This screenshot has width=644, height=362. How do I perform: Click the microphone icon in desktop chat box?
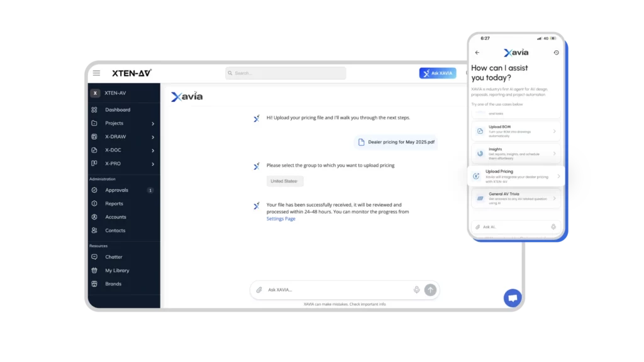[416, 290]
